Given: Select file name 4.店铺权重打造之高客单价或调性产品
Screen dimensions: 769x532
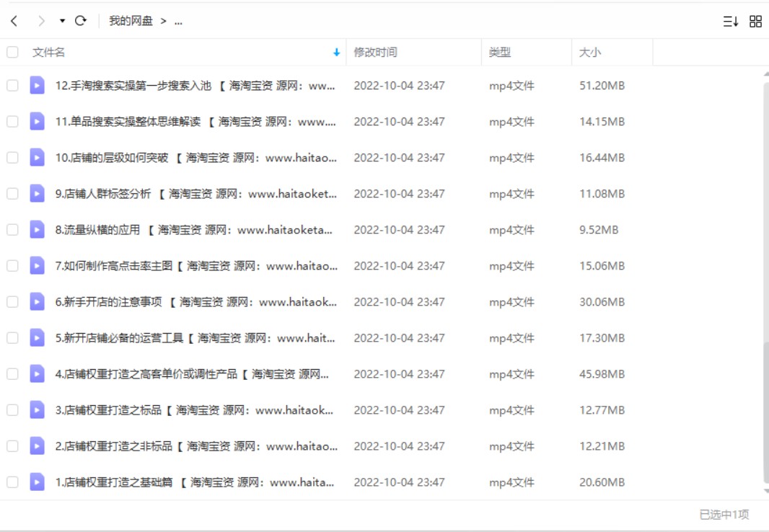Looking at the screenshot, I should point(192,374).
